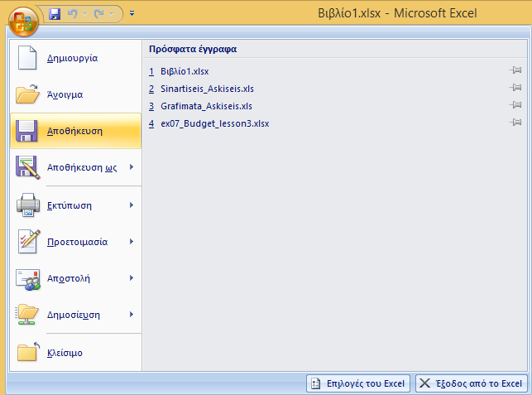Viewport: 532px width, 395px height.
Task: Open Customize Quick Access Toolbar dropdown
Action: (x=132, y=13)
